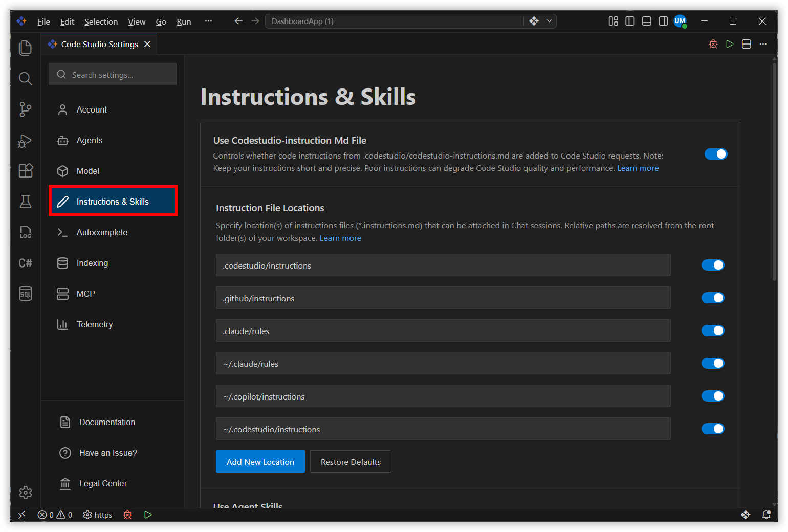Go to Model settings

tap(113, 171)
